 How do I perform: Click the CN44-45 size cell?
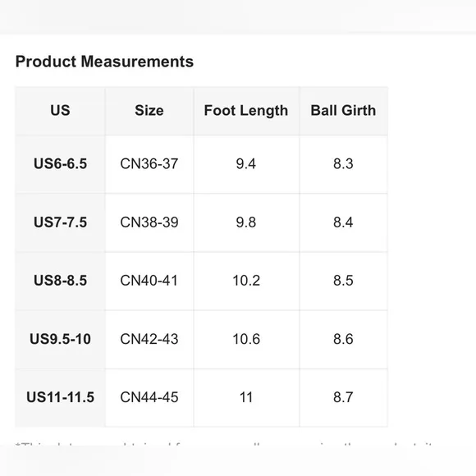[x=149, y=397]
